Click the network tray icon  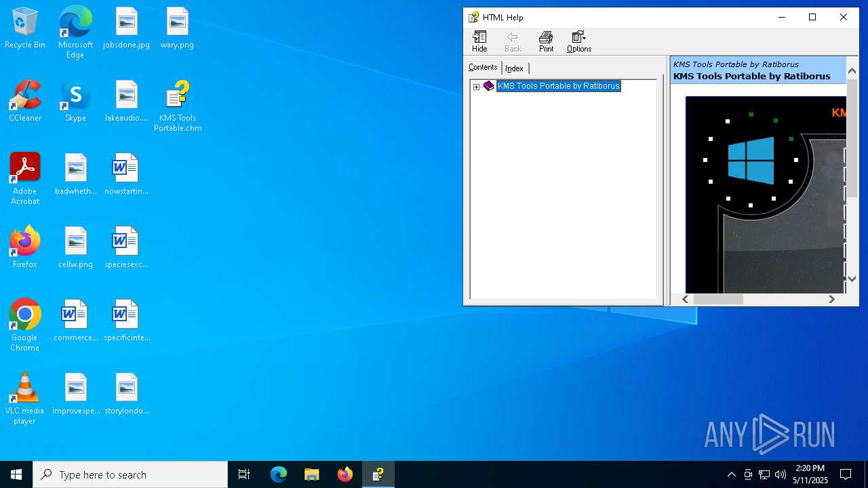coord(764,474)
